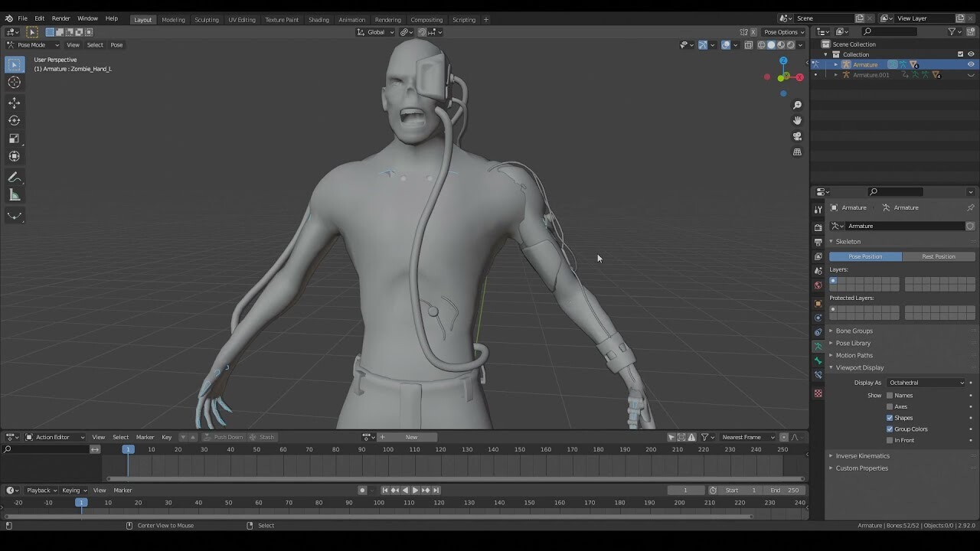Switch to the Animation workspace tab
This screenshot has width=980, height=551.
[352, 19]
